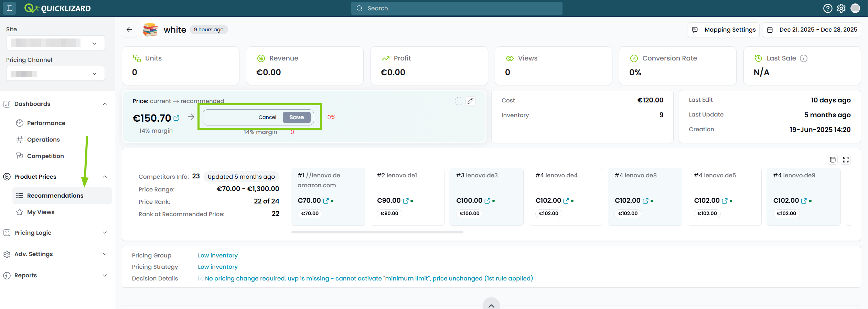Open the date range picker

[812, 30]
